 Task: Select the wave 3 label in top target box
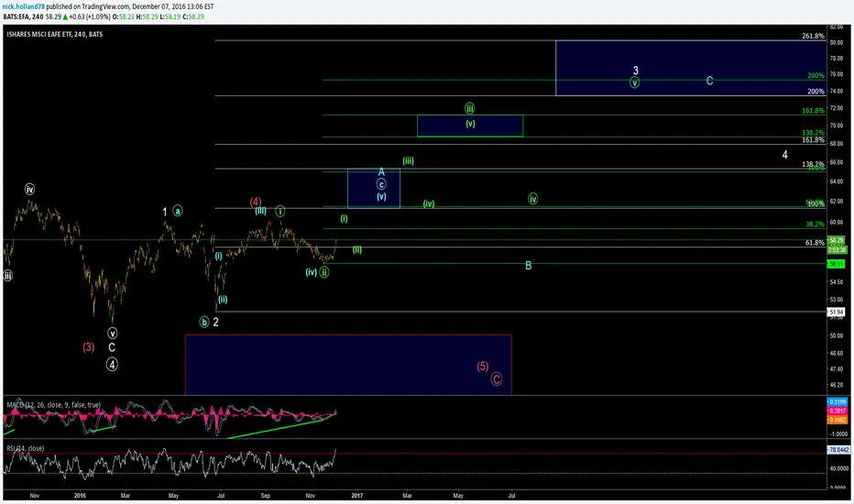click(x=636, y=71)
